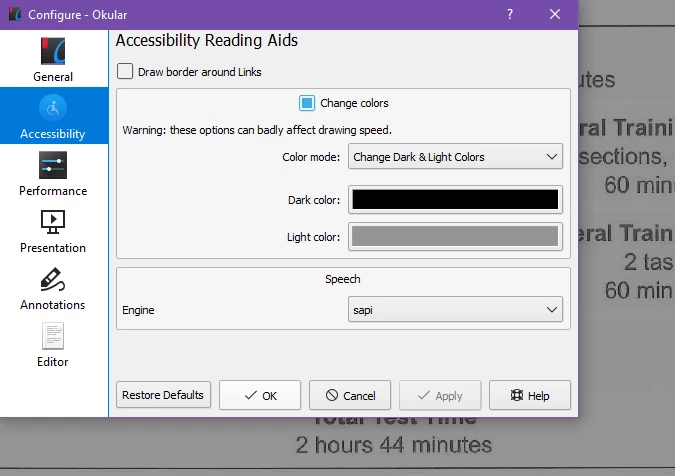Open the Annotations settings page
The width and height of the screenshot is (675, 476).
click(53, 287)
